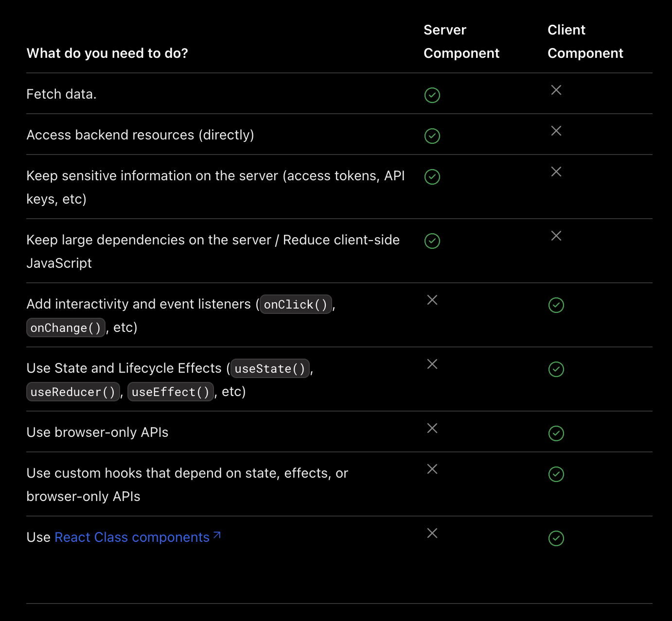The width and height of the screenshot is (672, 621).
Task: Open the React Class components link
Action: tap(132, 537)
